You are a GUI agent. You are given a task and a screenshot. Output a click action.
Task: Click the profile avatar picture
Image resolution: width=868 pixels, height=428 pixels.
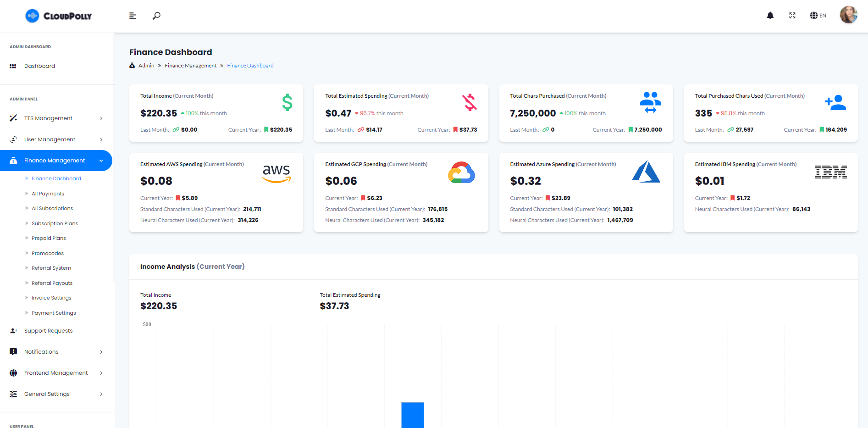pos(849,15)
